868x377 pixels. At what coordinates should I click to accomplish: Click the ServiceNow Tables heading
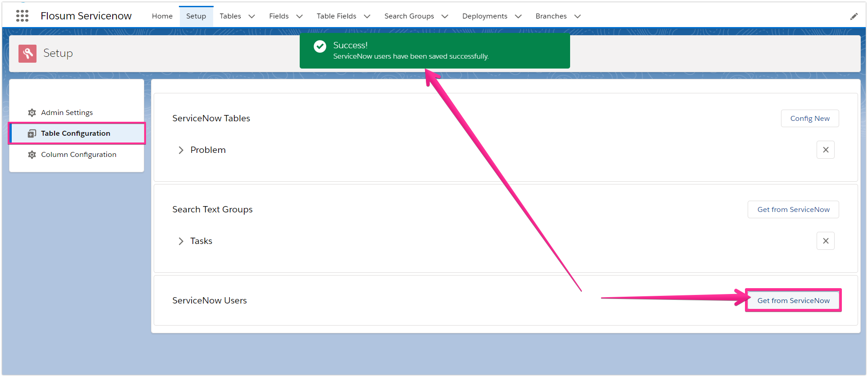[x=211, y=118]
